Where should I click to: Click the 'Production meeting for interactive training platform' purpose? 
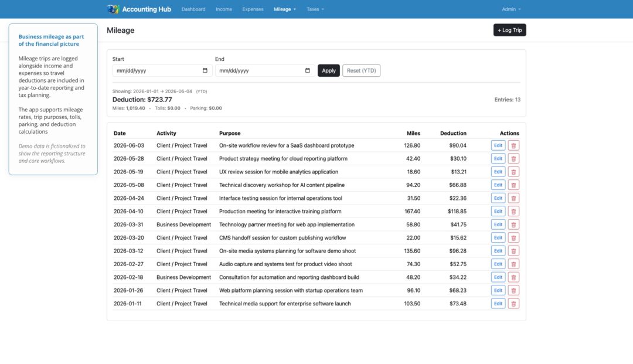[x=280, y=212]
